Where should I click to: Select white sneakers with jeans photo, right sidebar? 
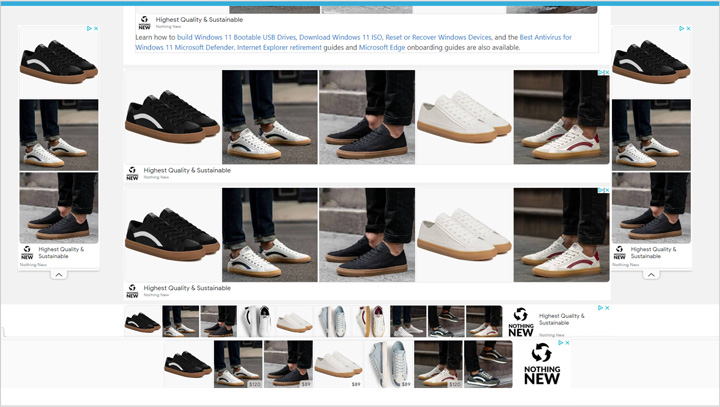[651, 135]
